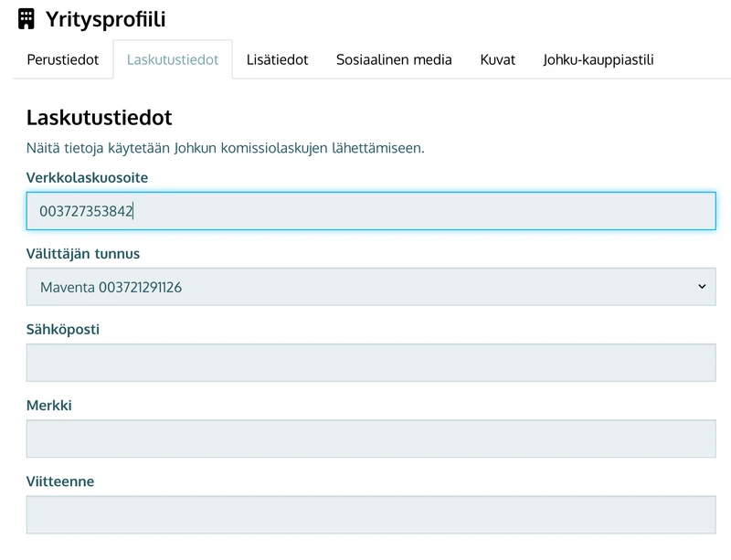The image size is (731, 560).
Task: Open the Kuvat tab
Action: click(x=497, y=59)
